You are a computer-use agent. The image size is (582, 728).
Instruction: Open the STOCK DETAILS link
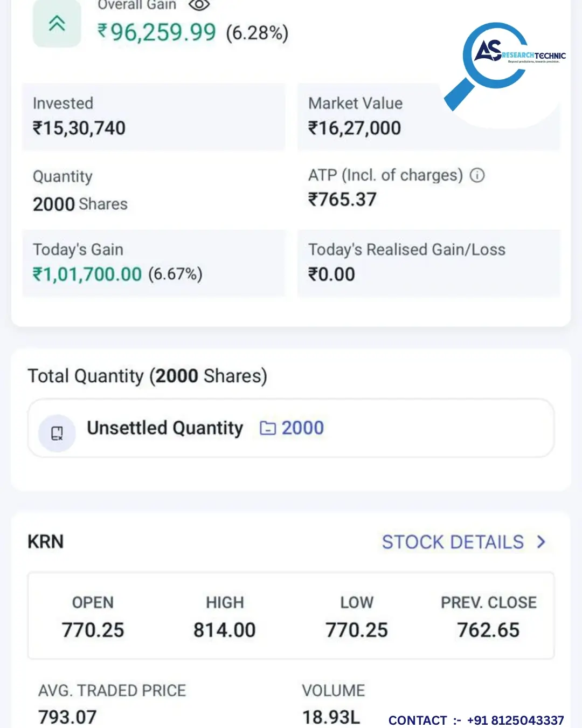453,542
